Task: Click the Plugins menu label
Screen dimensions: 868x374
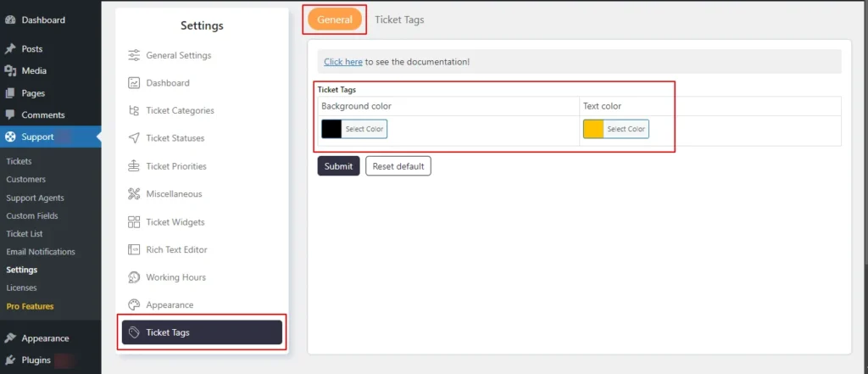Action: tap(36, 360)
